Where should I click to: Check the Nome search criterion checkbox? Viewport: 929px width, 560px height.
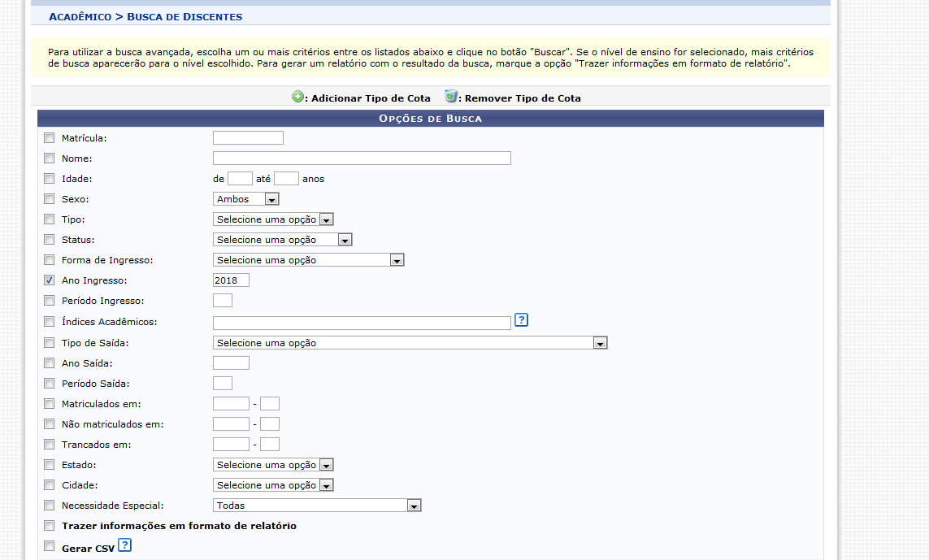coord(50,158)
